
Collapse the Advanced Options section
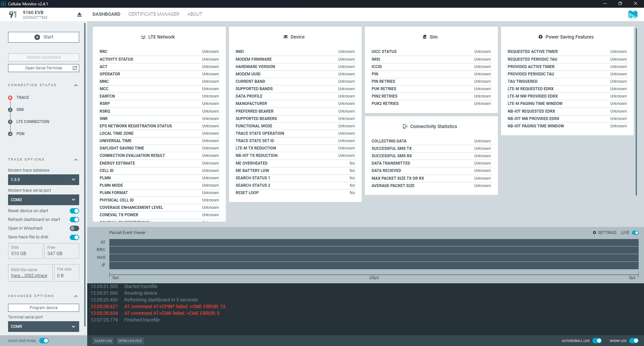(76, 296)
